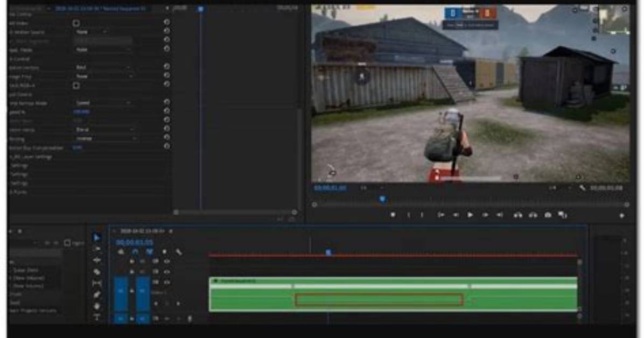Play the Program monitor sequence
The height and width of the screenshot is (338, 644).
click(x=470, y=215)
